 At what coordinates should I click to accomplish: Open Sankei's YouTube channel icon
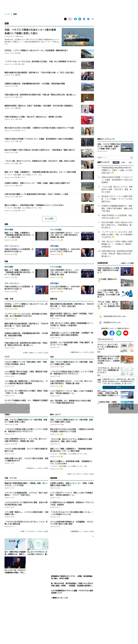tap(126, 333)
